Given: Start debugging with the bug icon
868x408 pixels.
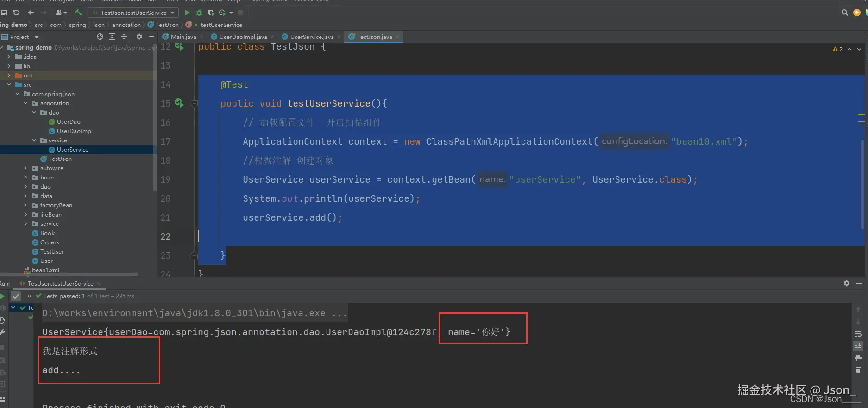Looking at the screenshot, I should click(x=199, y=13).
